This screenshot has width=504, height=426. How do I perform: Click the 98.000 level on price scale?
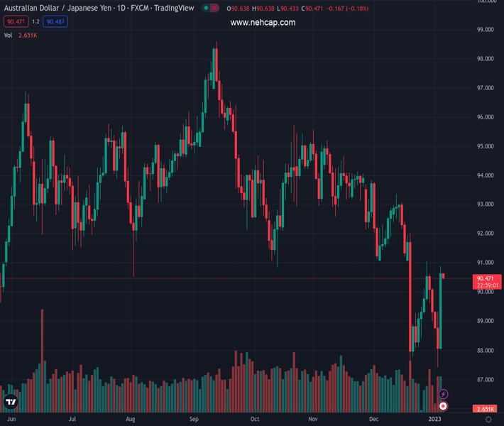click(x=486, y=59)
